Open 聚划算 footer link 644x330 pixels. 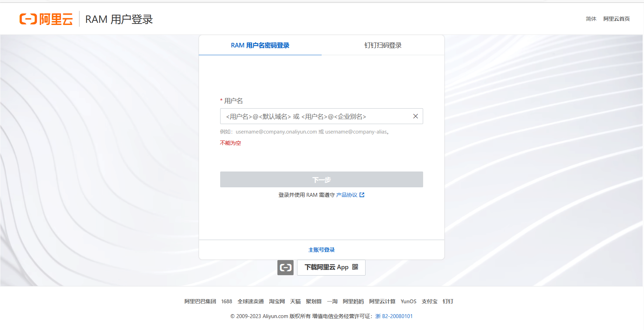click(x=314, y=302)
